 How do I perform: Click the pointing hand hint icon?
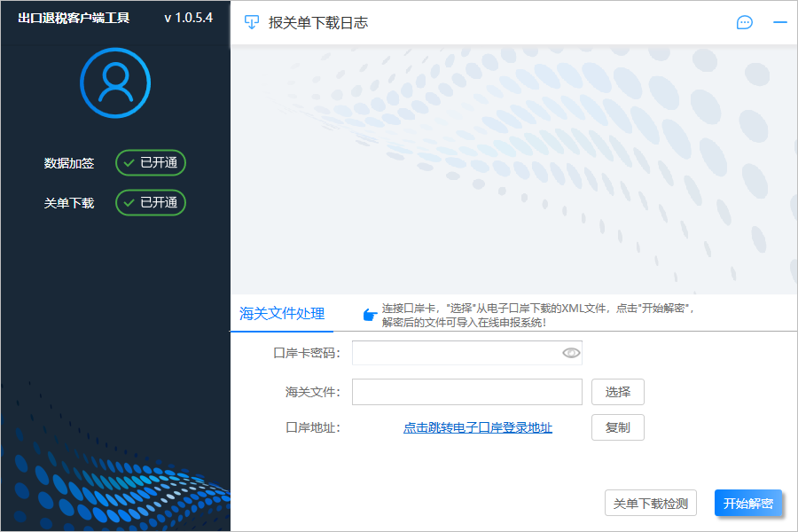[370, 315]
